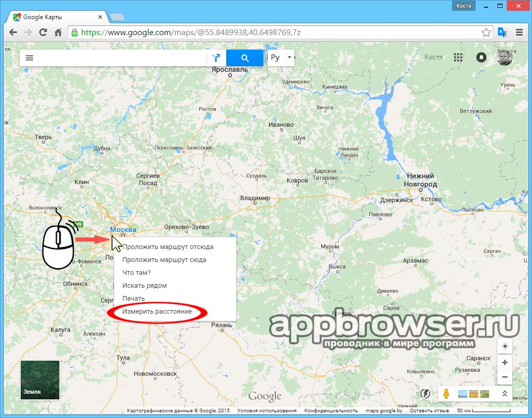
Task: Open the browser home page
Action: tap(58, 33)
